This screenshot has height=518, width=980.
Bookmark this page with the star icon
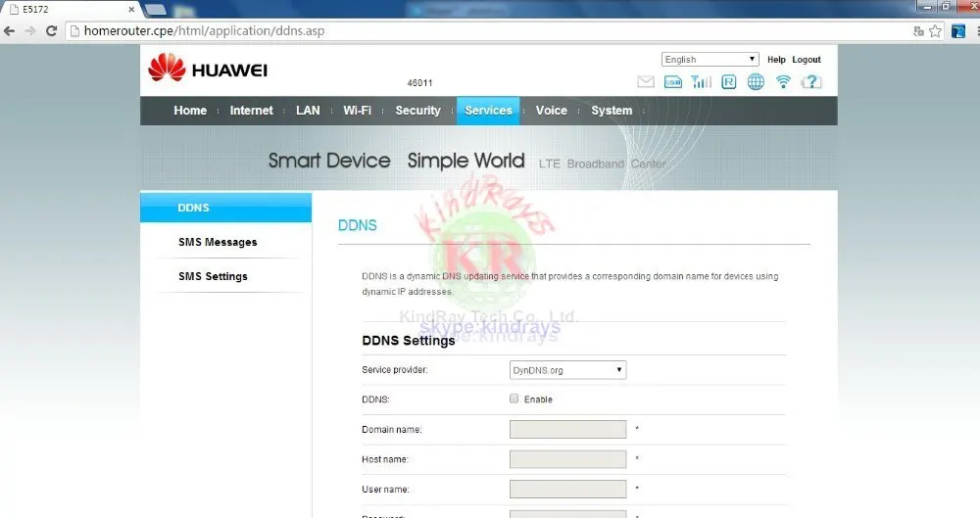point(935,30)
